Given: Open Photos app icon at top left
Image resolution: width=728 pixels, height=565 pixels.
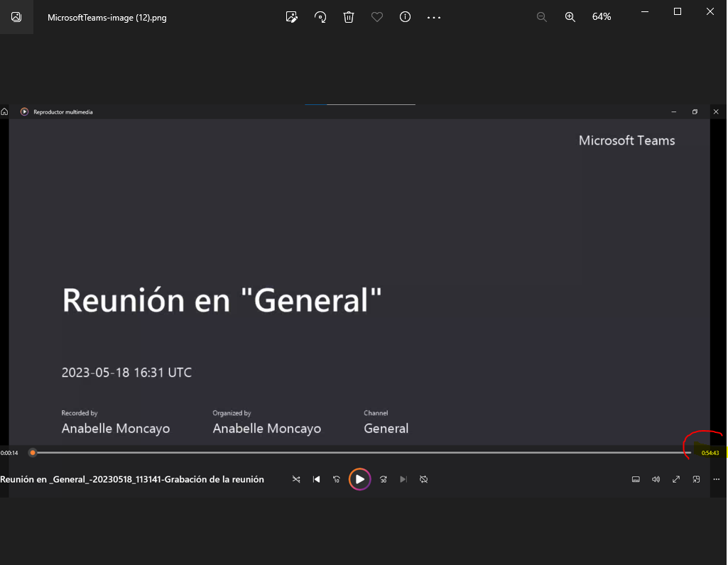Looking at the screenshot, I should (x=16, y=17).
